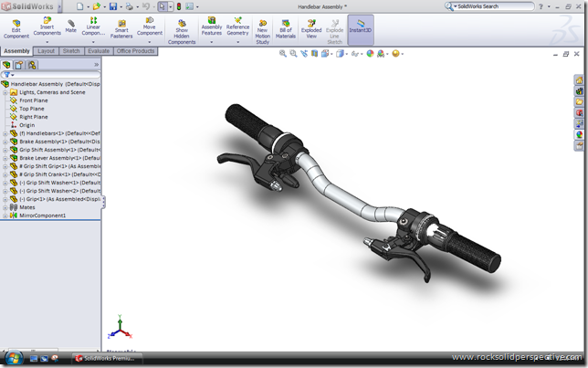Click the Display Style cube icon
Image resolution: width=588 pixels, height=368 pixels.
[340, 54]
